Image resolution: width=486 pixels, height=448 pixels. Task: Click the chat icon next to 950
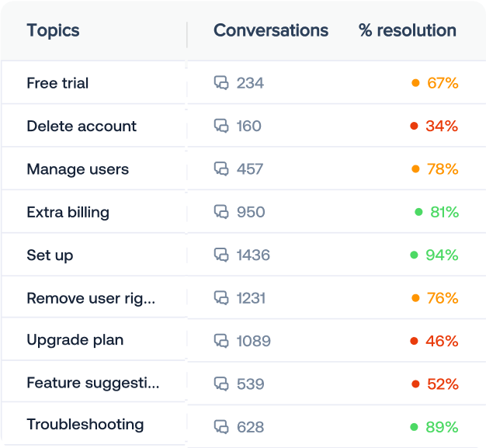tap(221, 212)
